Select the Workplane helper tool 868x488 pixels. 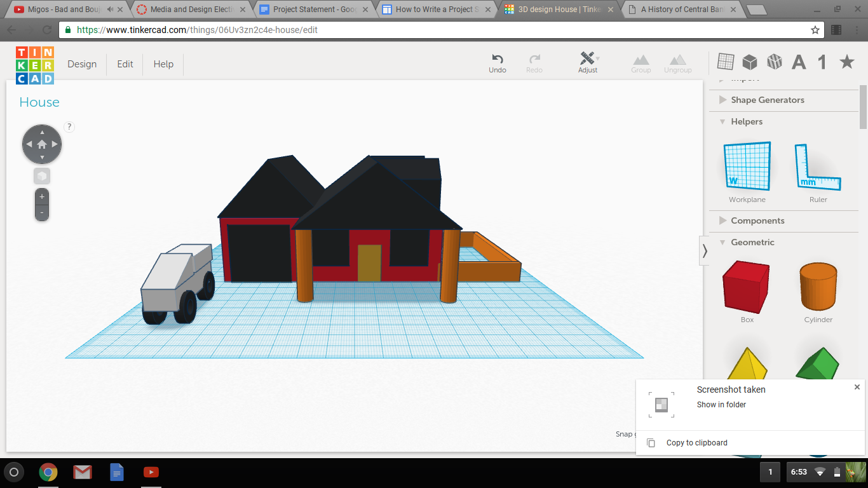[747, 167]
